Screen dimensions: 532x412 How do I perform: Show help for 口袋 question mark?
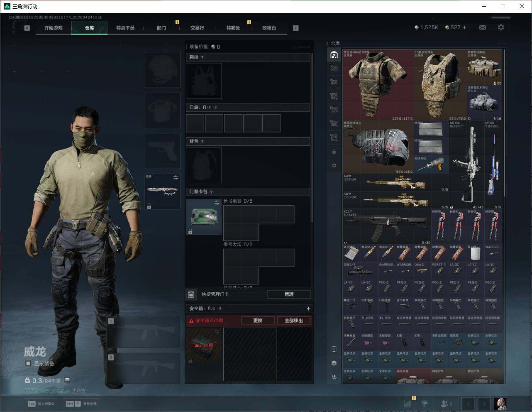(x=215, y=108)
